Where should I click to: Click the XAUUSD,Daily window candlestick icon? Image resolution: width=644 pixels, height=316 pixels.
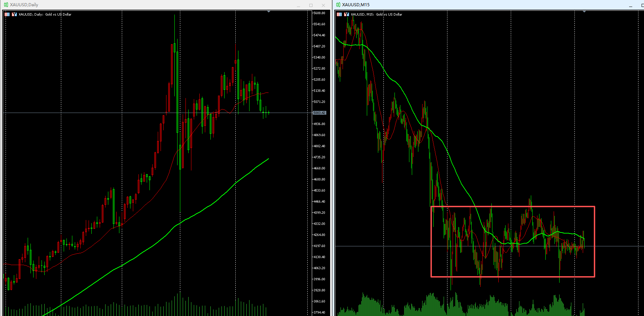click(6, 5)
